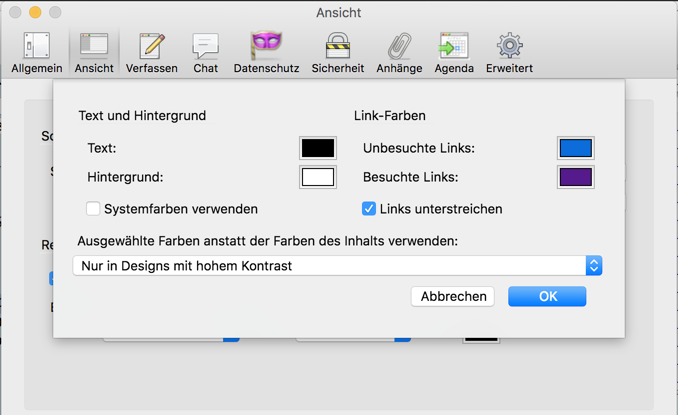
Task: Change the Hintergrund color swatch
Action: [x=318, y=177]
